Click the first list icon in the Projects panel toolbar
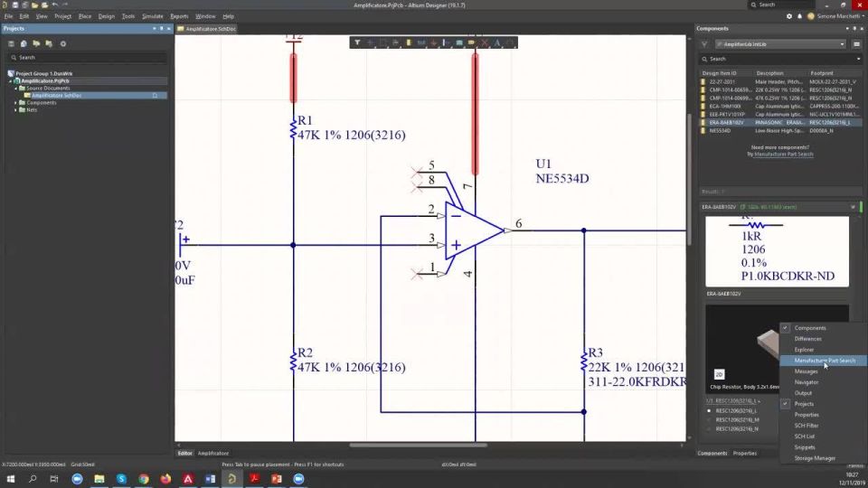868x488 pixels. point(11,43)
